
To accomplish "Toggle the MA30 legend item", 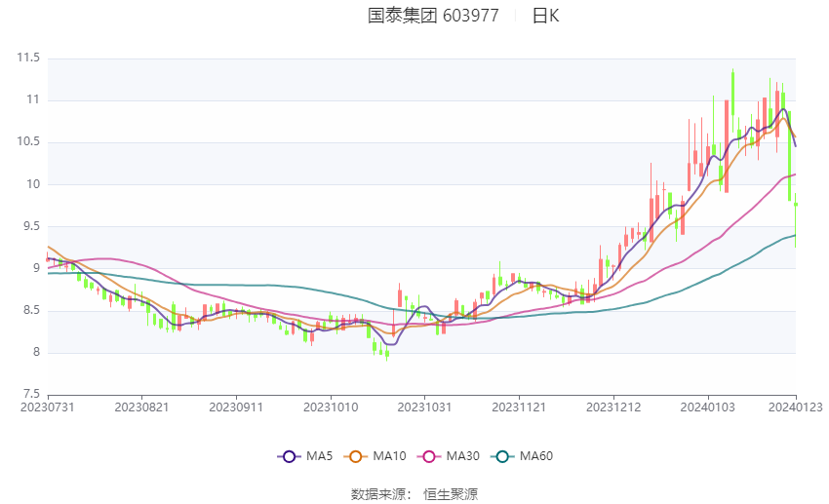I will pos(449,456).
